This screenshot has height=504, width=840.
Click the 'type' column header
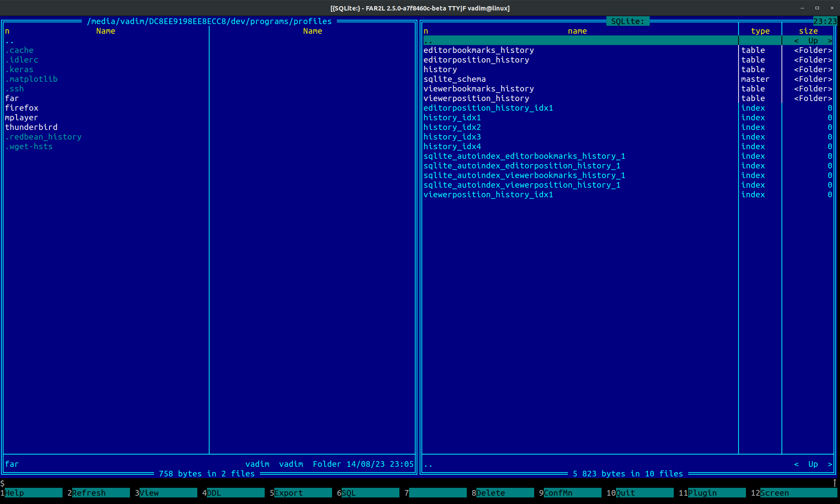[760, 31]
